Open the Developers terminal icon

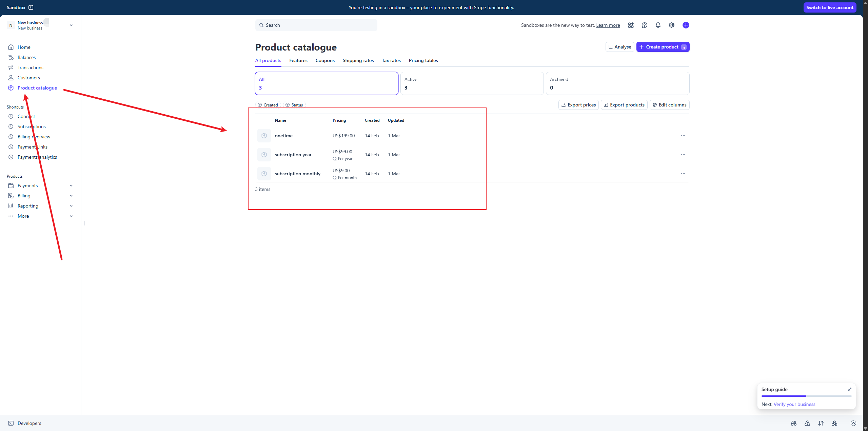11,423
